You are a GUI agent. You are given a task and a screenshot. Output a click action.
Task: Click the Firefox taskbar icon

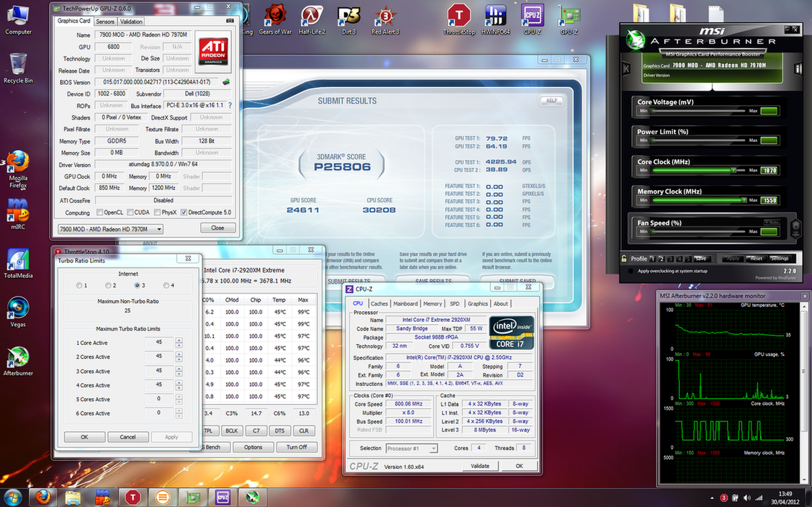point(43,497)
